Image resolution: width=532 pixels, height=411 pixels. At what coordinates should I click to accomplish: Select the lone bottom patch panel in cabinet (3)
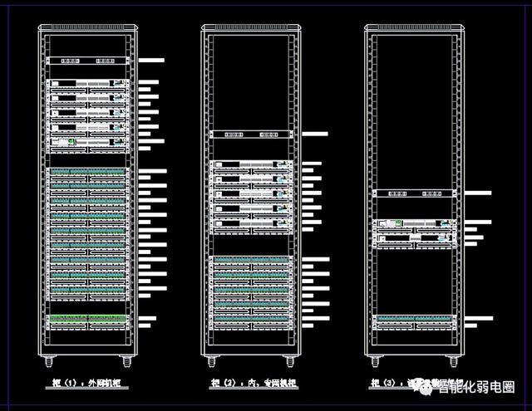tap(414, 319)
